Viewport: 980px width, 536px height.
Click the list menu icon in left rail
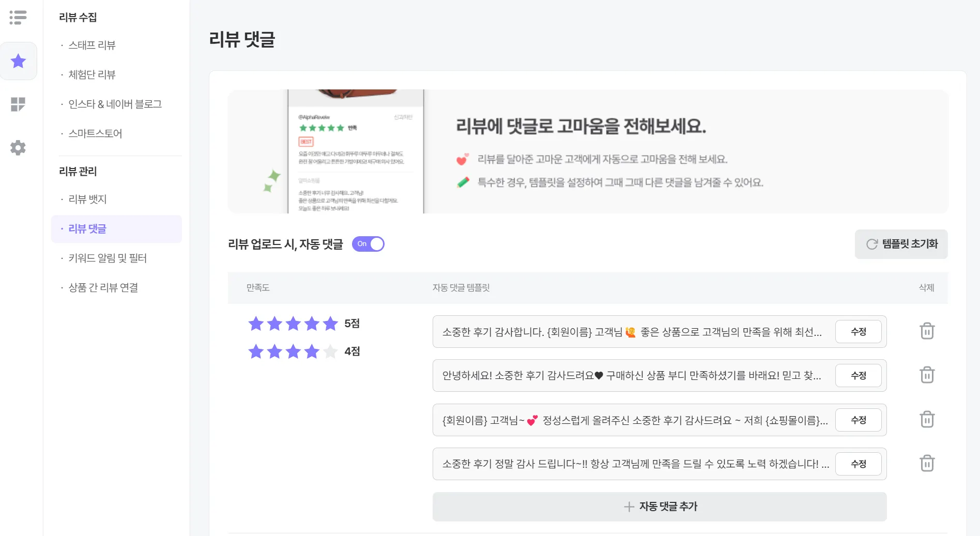[18, 18]
